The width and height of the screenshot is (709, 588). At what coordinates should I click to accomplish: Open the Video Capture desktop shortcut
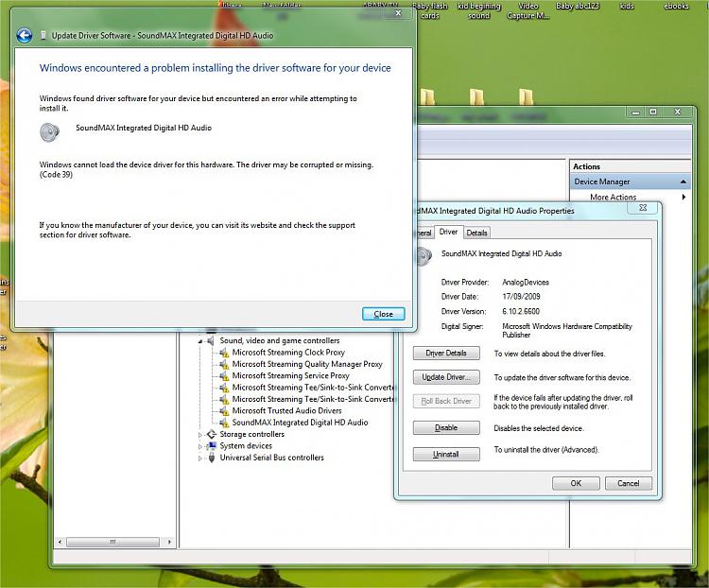tap(528, 10)
